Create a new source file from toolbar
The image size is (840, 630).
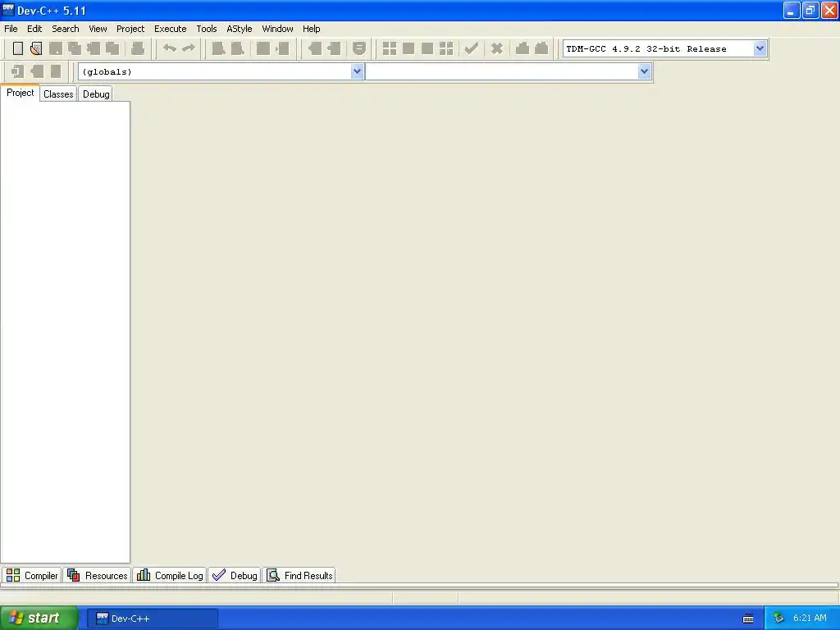tap(18, 48)
